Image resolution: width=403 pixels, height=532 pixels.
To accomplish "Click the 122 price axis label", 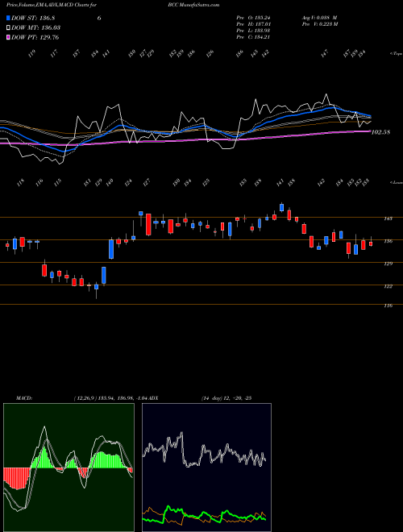I will pyautogui.click(x=388, y=286).
